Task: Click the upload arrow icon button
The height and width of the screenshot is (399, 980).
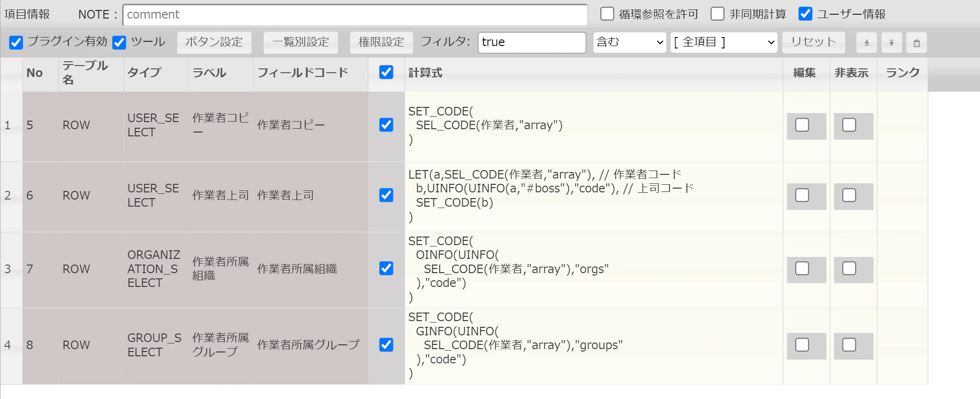Action: pos(892,43)
